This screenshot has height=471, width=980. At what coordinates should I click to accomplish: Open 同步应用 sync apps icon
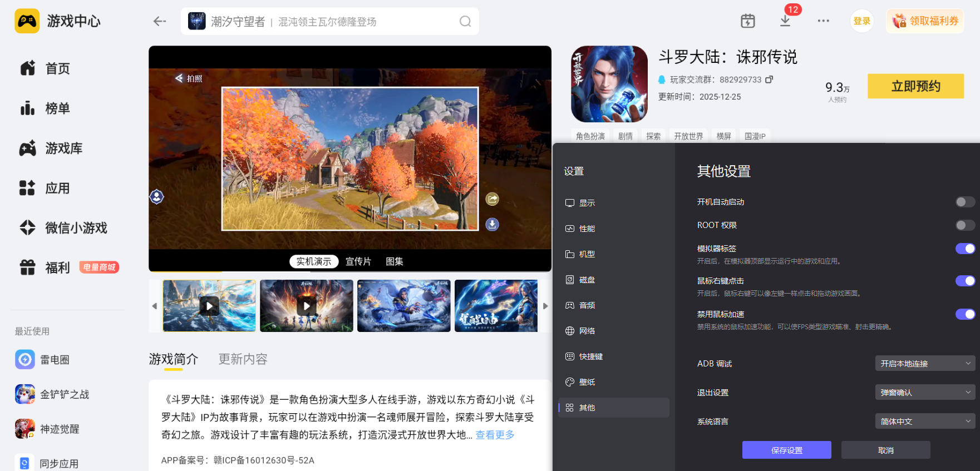pyautogui.click(x=24, y=463)
